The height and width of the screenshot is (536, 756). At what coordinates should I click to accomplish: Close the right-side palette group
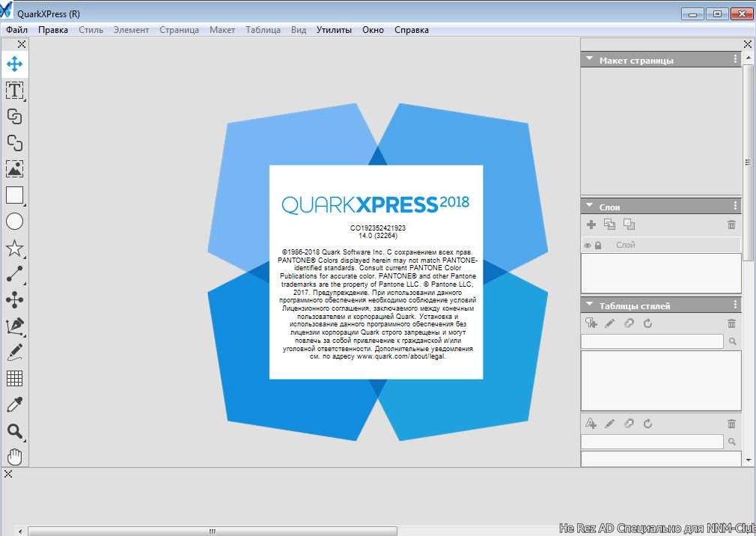coord(747,44)
